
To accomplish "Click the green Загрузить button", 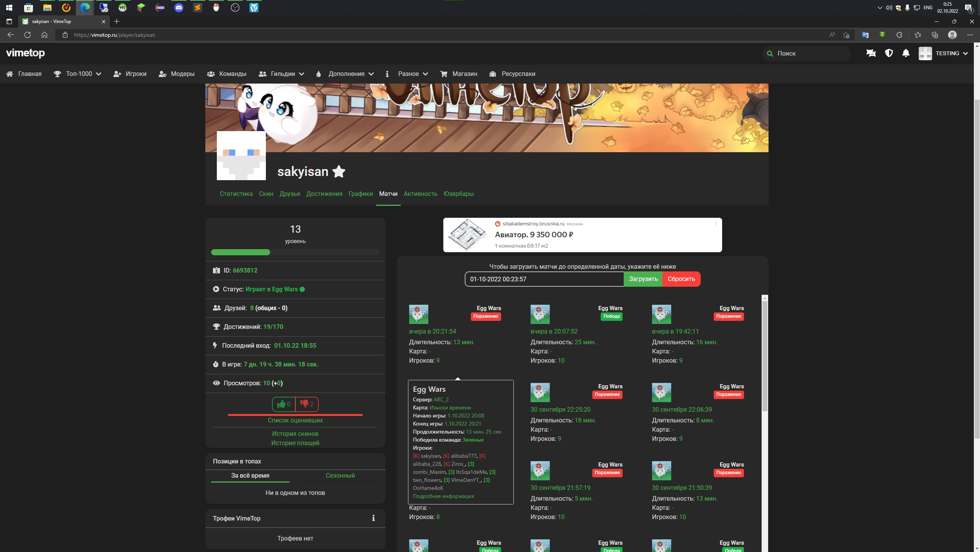I will pos(643,279).
